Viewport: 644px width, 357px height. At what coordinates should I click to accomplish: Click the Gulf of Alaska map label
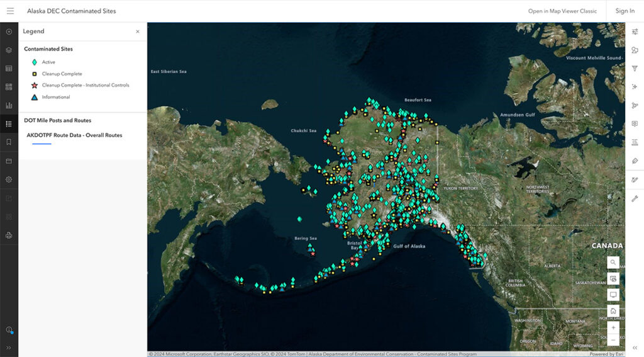[x=409, y=246]
